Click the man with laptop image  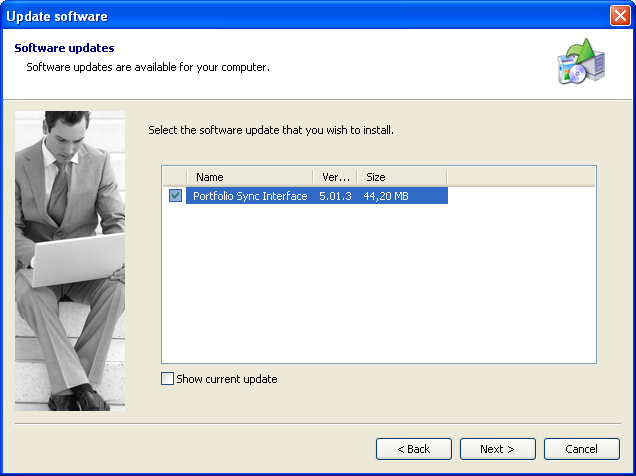[x=70, y=260]
